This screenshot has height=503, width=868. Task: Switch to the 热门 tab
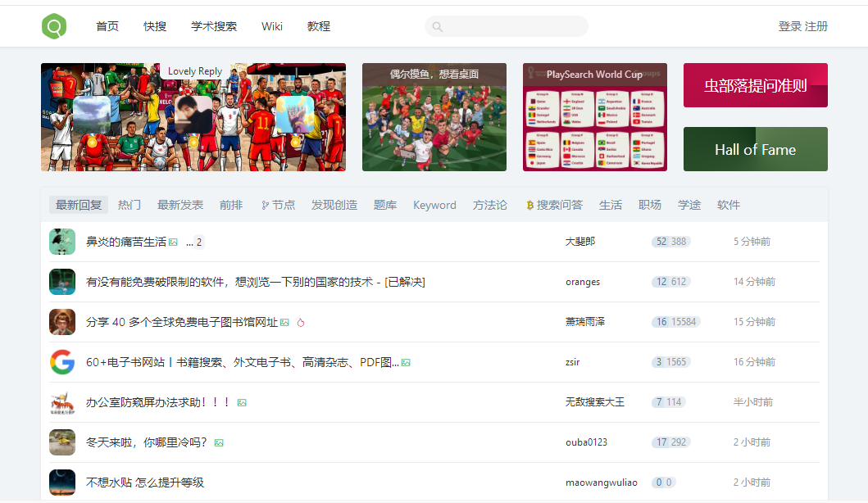(129, 205)
